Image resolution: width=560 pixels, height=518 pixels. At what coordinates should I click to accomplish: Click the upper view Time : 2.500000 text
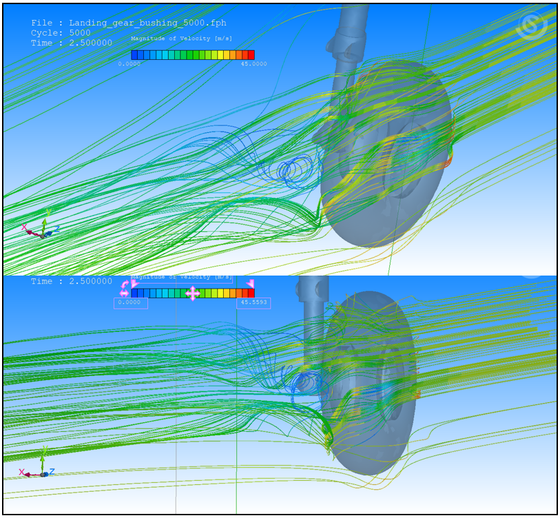point(71,43)
